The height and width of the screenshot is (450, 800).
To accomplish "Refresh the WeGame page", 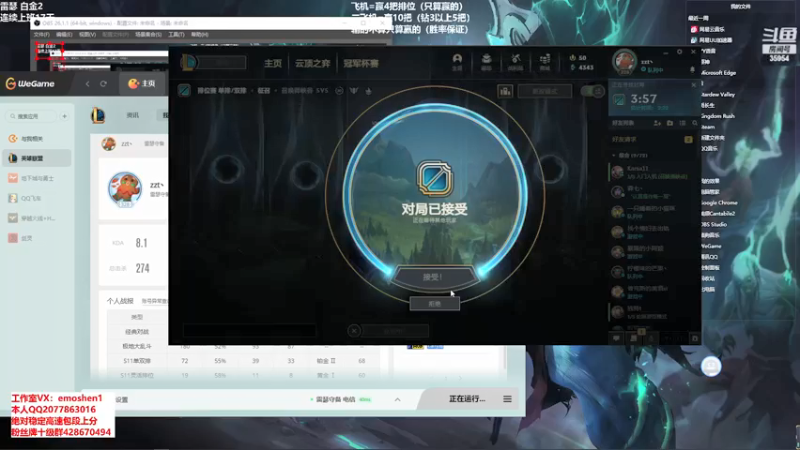I will pos(103,84).
